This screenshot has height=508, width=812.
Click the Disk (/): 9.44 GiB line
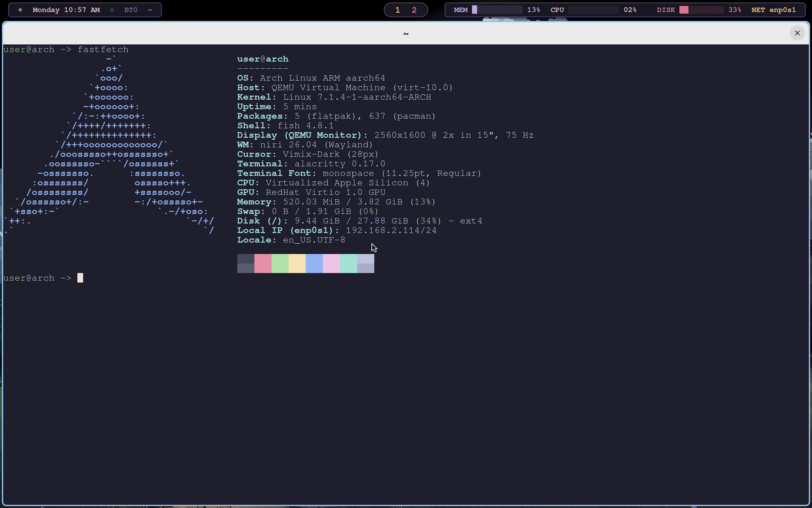pyautogui.click(x=360, y=221)
